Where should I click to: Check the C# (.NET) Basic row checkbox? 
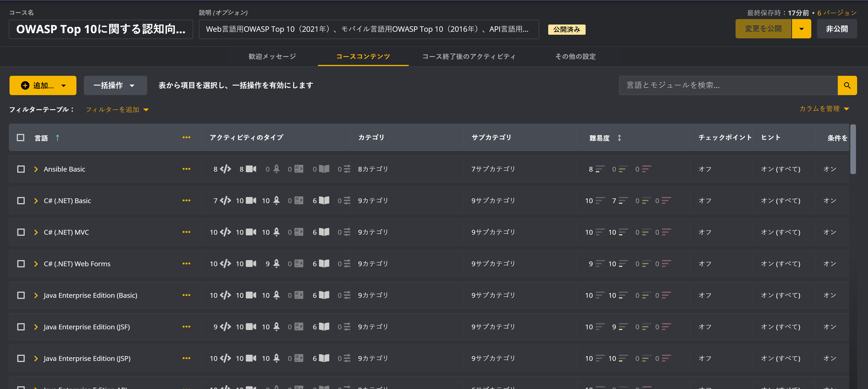click(21, 201)
